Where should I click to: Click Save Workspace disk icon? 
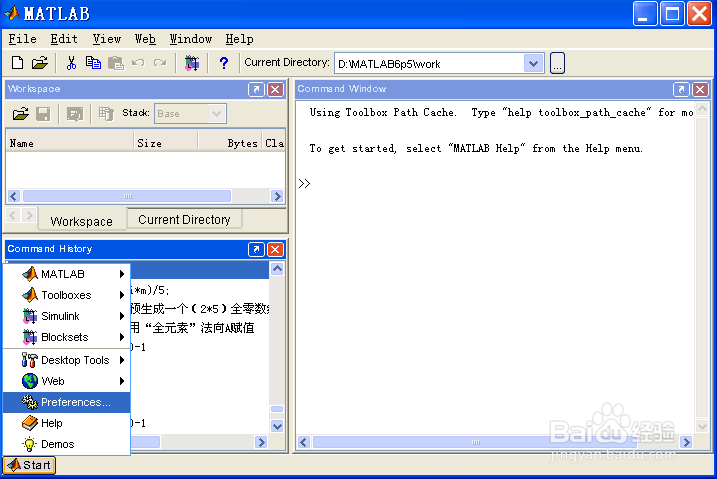43,114
